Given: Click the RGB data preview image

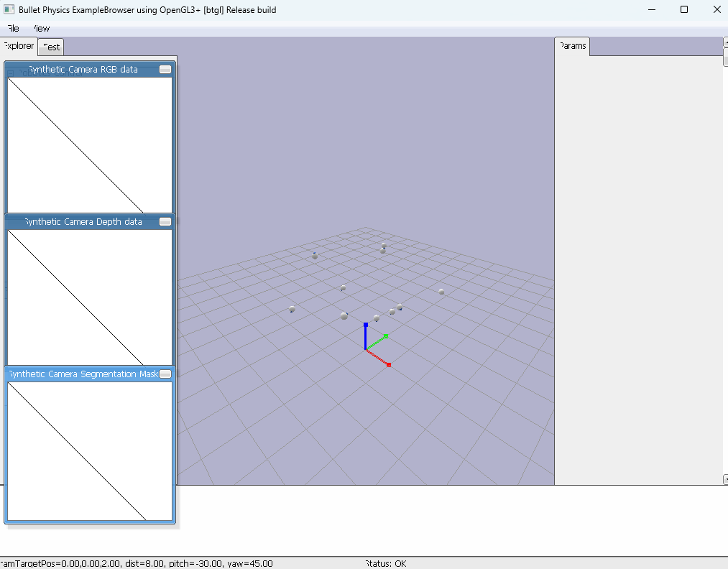Looking at the screenshot, I should point(90,145).
